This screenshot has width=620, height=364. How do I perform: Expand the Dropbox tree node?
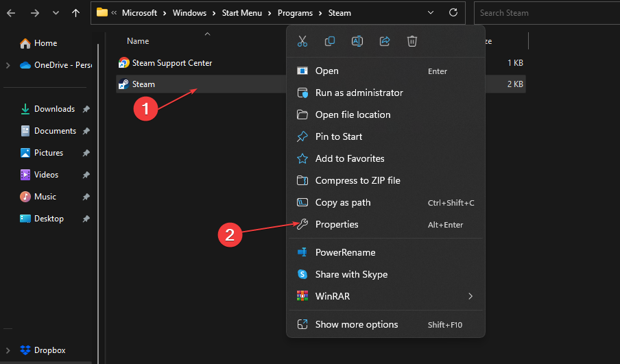8,350
